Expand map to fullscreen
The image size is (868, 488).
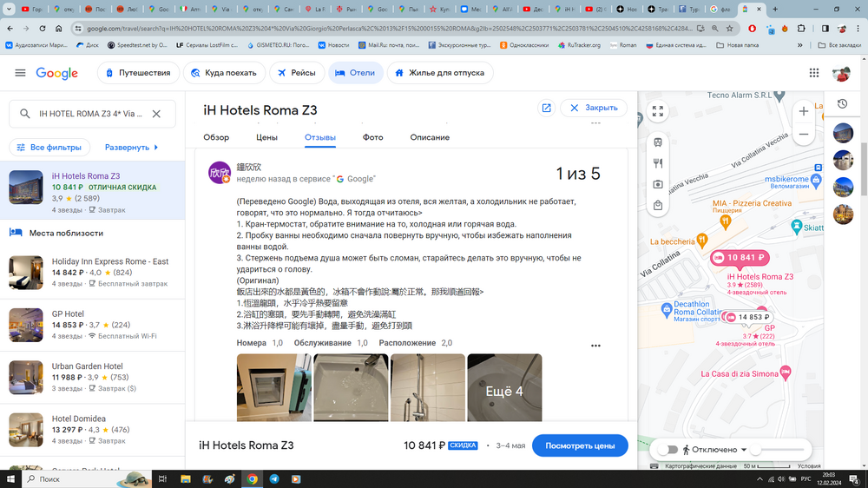658,111
